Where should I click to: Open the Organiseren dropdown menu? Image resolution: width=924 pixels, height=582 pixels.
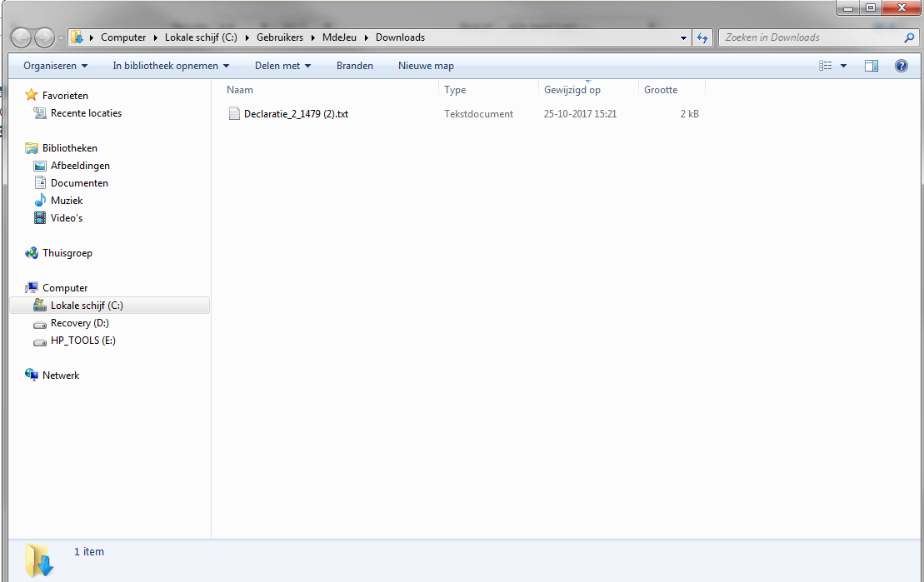pyautogui.click(x=56, y=66)
